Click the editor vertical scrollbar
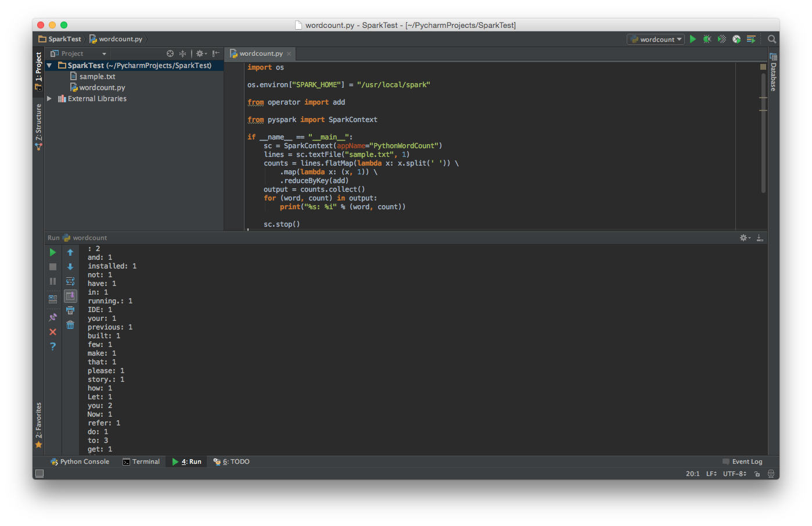This screenshot has width=812, height=526. coord(763,134)
